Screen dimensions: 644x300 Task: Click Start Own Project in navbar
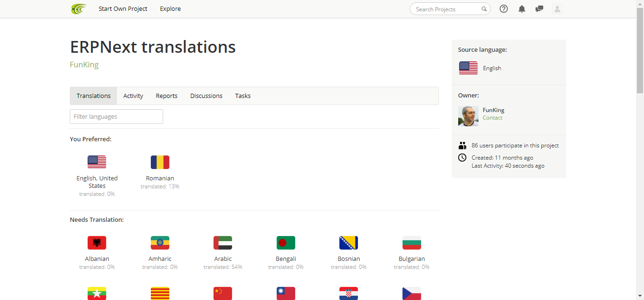tap(123, 9)
